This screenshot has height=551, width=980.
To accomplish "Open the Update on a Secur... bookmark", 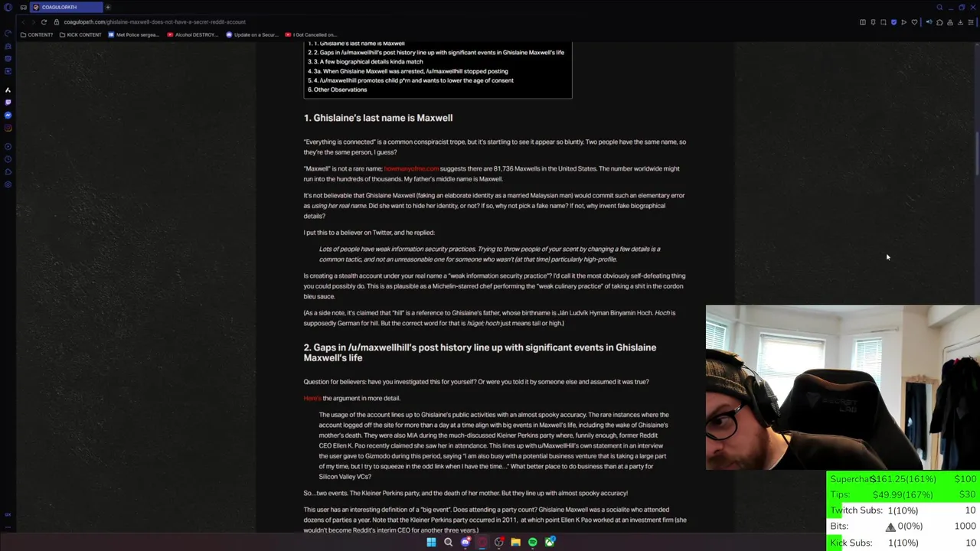I will click(252, 34).
